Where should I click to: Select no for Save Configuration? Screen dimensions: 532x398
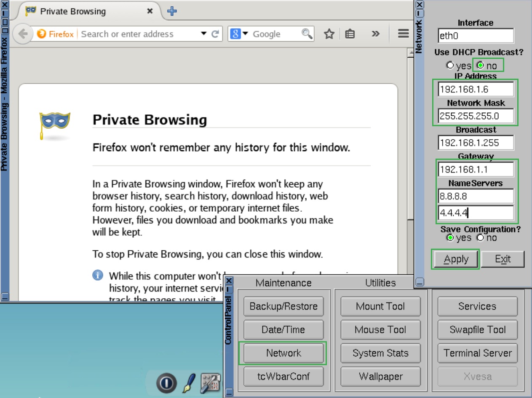pos(480,238)
